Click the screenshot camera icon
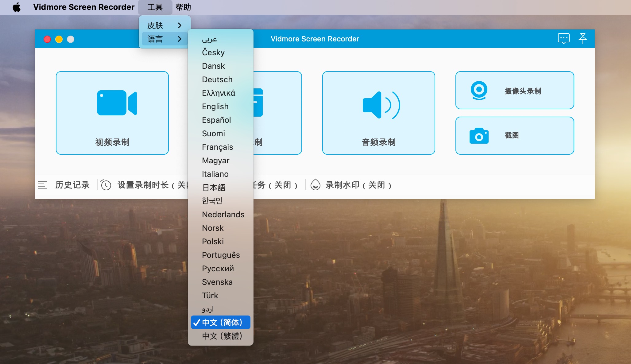 pos(479,136)
